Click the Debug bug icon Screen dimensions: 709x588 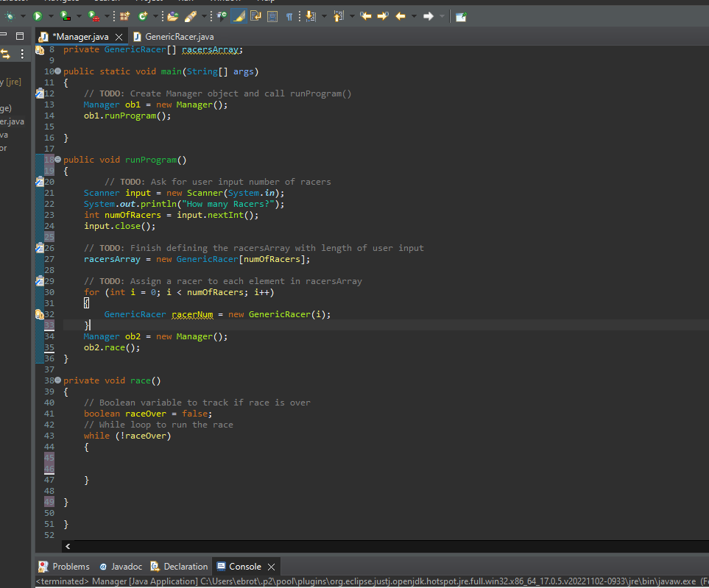pos(11,16)
